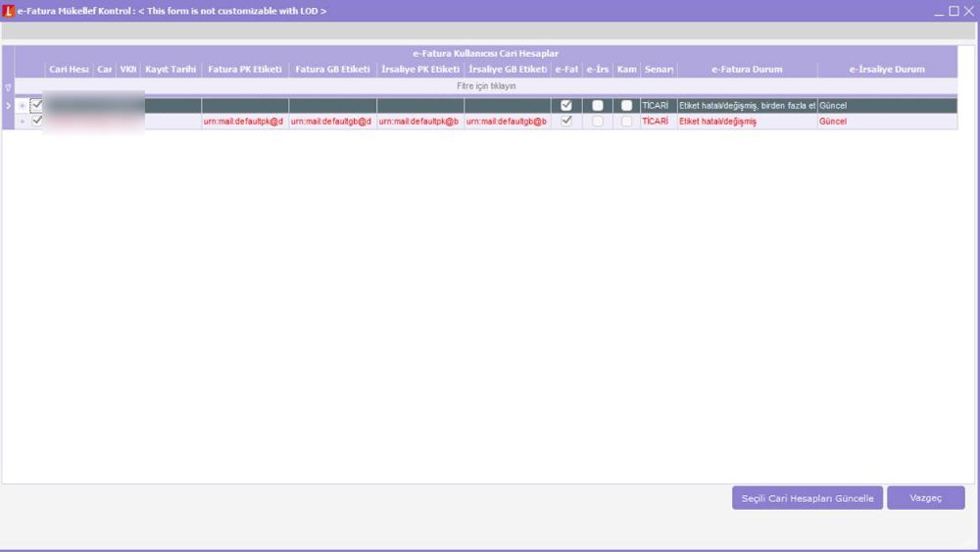Toggle e-Fat checkbox in the red second row
Viewport: 980px width, 552px height.
566,121
